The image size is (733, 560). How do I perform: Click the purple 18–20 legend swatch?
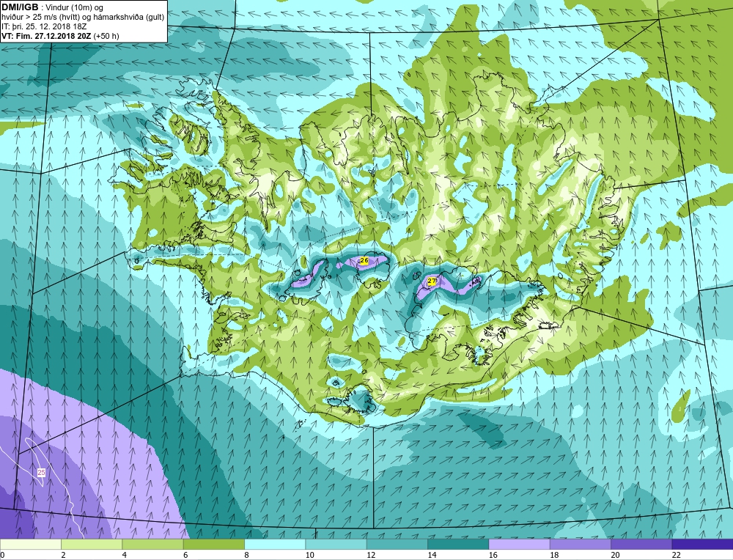pyautogui.click(x=580, y=545)
